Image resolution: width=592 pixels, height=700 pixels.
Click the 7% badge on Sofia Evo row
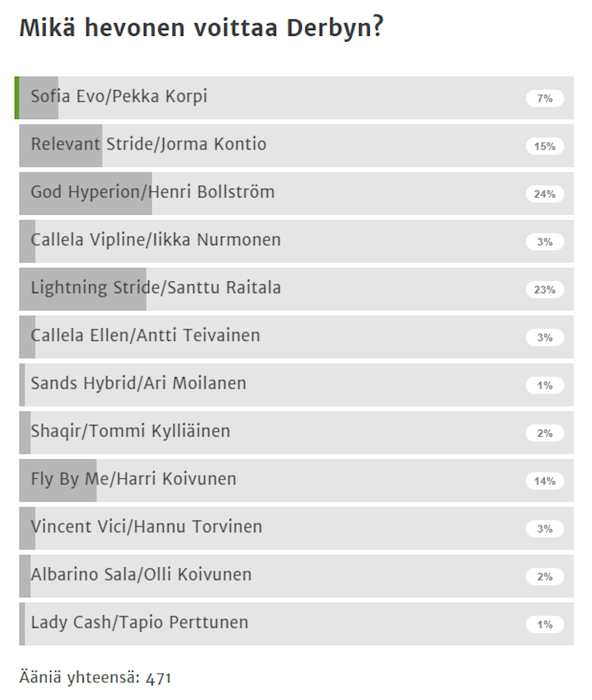point(545,99)
